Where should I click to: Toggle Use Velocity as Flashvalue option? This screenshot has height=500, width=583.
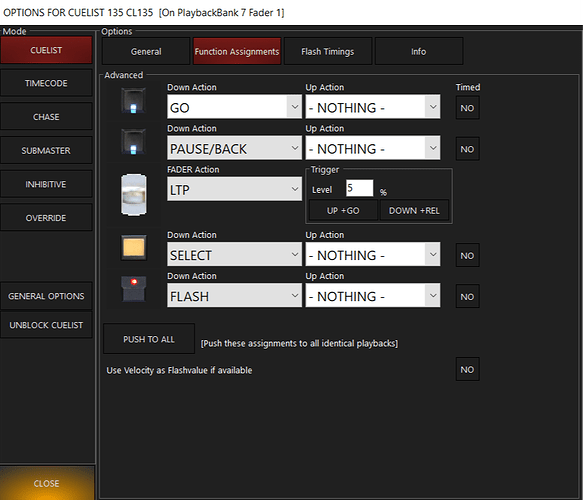(467, 369)
